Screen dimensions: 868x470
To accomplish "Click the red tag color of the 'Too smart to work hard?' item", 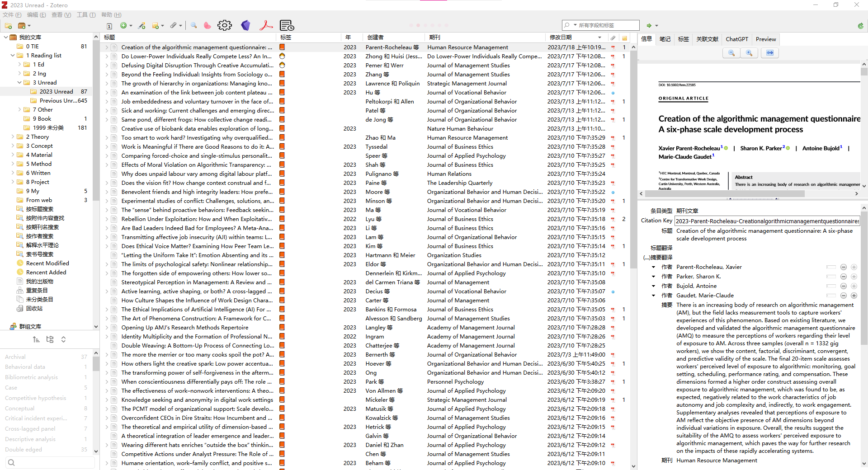I will (282, 137).
